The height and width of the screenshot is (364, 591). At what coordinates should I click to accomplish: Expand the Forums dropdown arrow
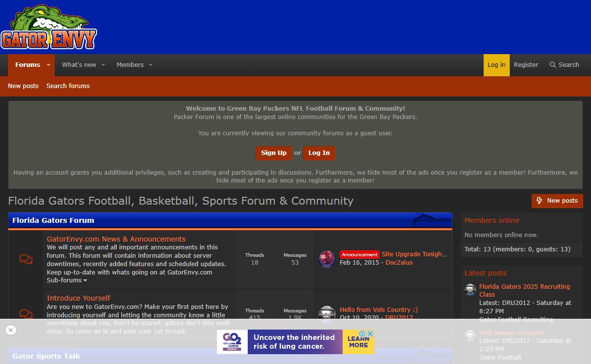tap(48, 65)
